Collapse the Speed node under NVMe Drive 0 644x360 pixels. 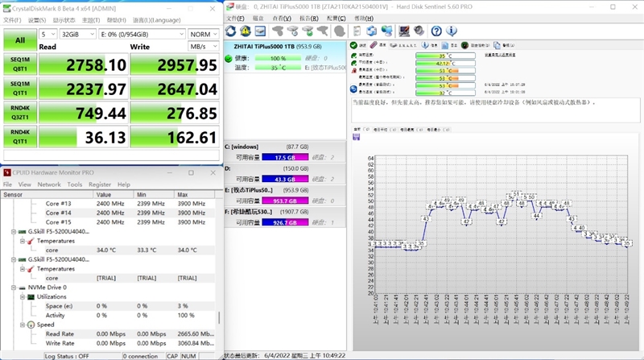pyautogui.click(x=23, y=325)
